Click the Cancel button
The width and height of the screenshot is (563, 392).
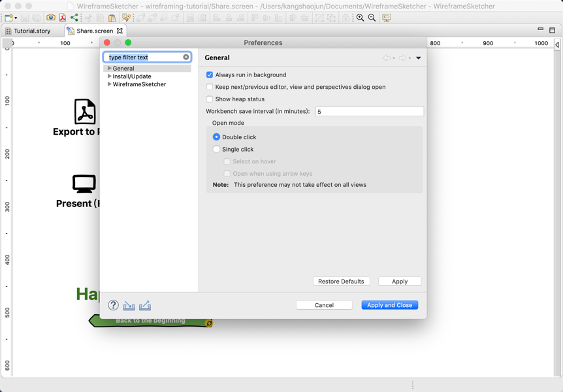[x=324, y=305]
